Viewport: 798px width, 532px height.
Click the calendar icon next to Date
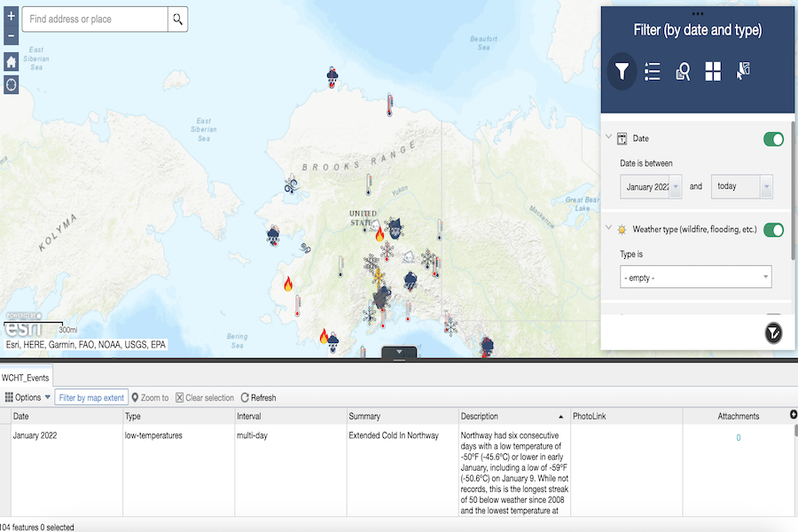[x=622, y=138]
